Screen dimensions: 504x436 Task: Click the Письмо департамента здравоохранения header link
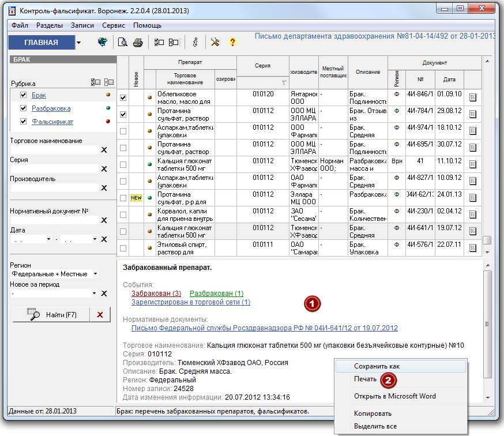(x=375, y=36)
